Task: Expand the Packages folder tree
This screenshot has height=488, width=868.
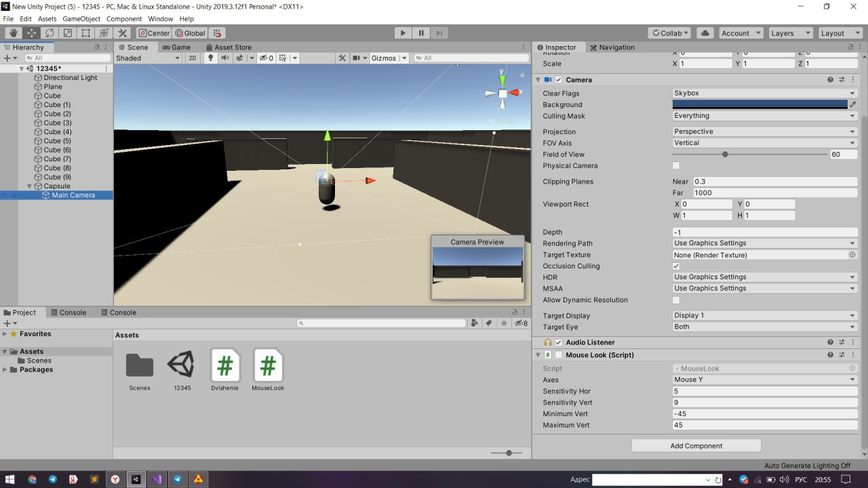Action: [x=5, y=369]
